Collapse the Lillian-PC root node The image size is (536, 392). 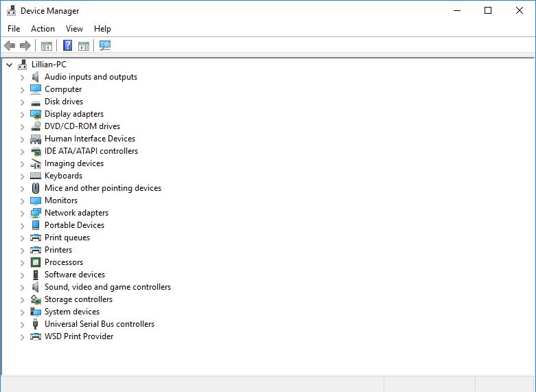[9, 65]
